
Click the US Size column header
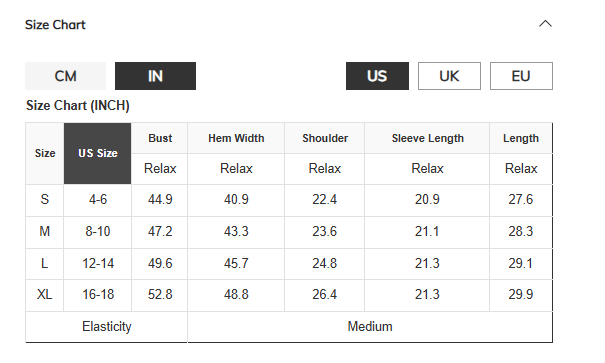click(x=98, y=154)
